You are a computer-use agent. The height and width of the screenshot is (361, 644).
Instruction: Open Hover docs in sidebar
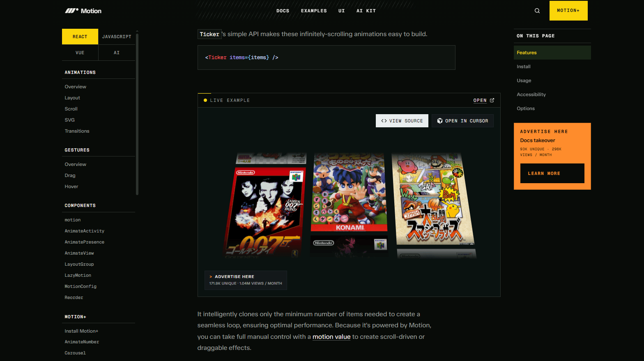pyautogui.click(x=71, y=186)
